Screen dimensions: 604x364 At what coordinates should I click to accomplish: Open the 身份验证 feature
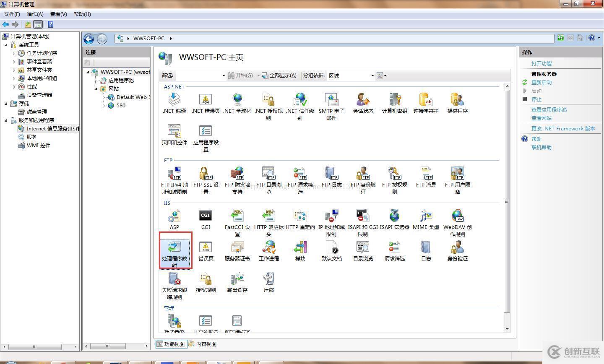point(457,251)
